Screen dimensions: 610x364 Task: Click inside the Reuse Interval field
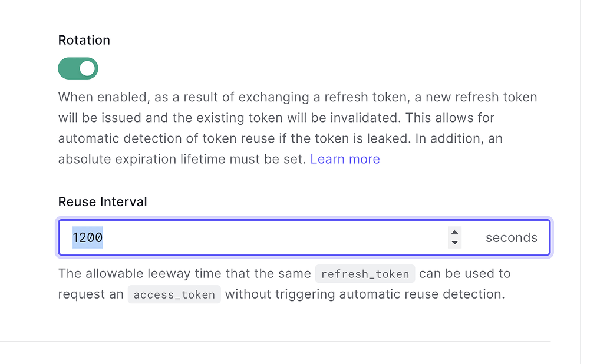236,237
